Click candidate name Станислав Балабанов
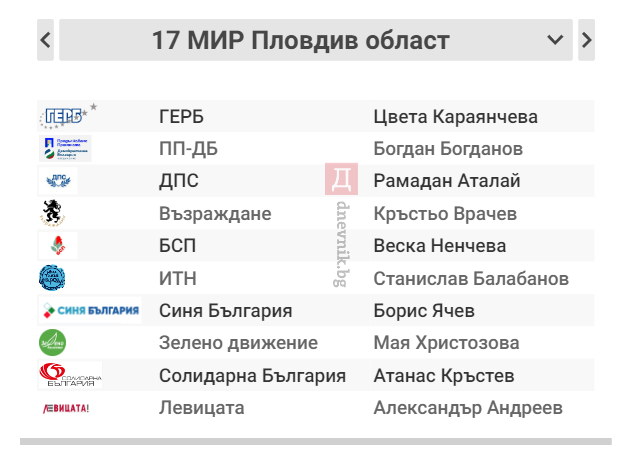640x474 pixels. point(471,278)
